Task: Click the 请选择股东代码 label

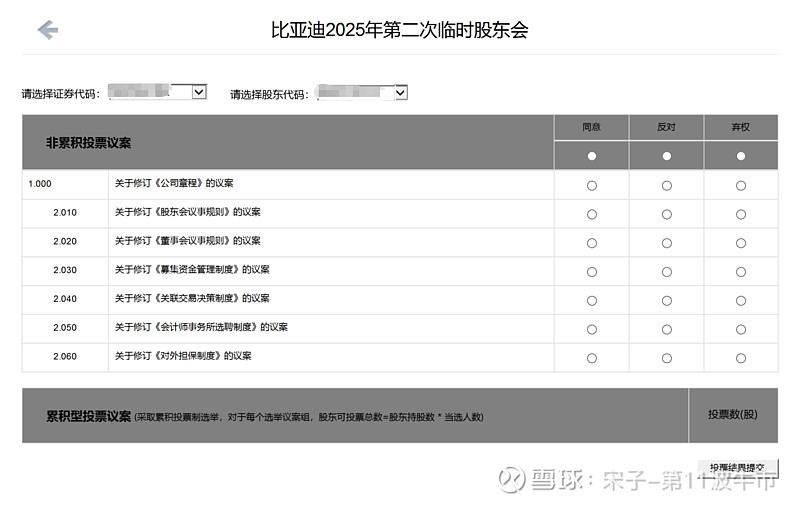Action: tap(269, 94)
